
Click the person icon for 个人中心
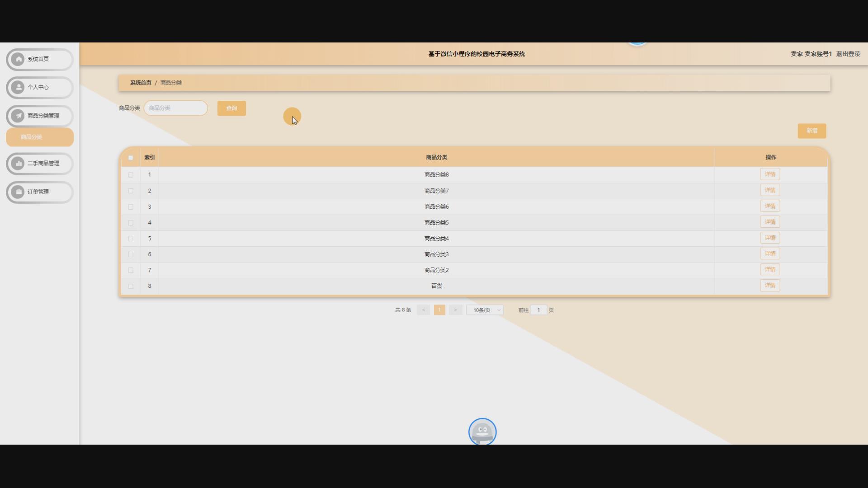click(x=18, y=87)
